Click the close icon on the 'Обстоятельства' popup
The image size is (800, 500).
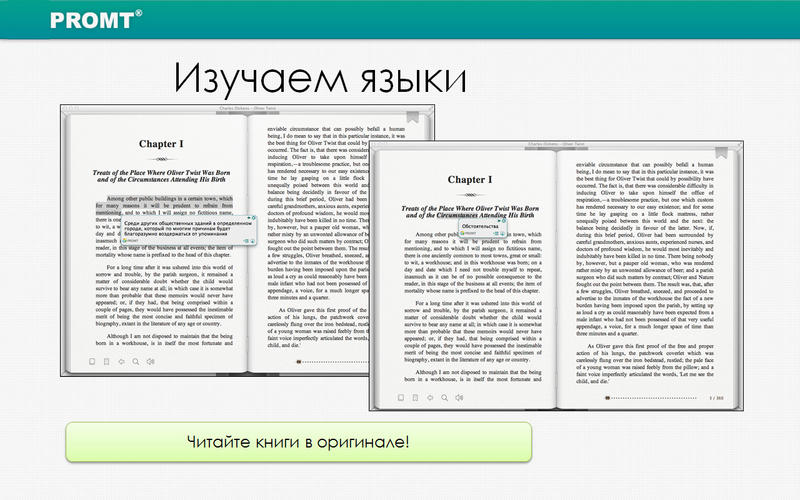504,221
